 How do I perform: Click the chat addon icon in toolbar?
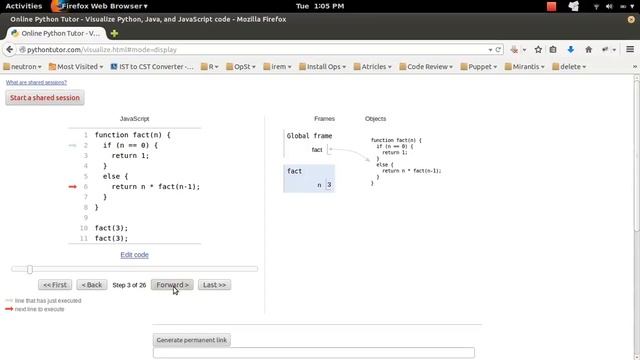point(605,49)
